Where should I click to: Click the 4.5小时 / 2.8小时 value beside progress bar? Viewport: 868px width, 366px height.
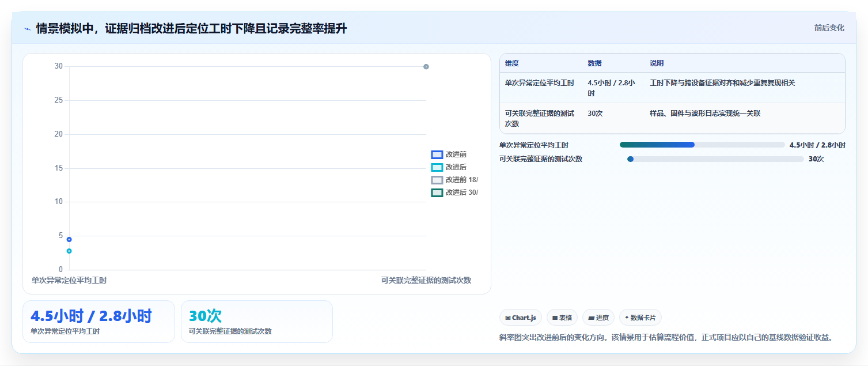(x=817, y=145)
